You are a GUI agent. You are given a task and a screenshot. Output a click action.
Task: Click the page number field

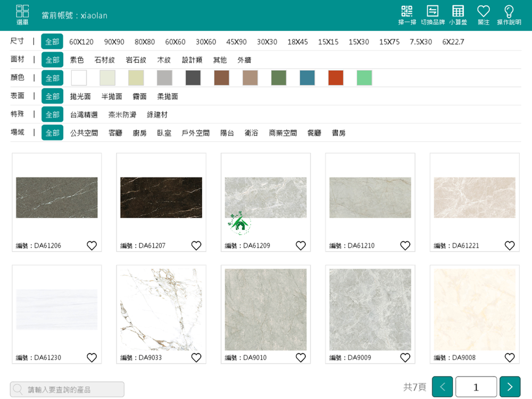click(476, 387)
